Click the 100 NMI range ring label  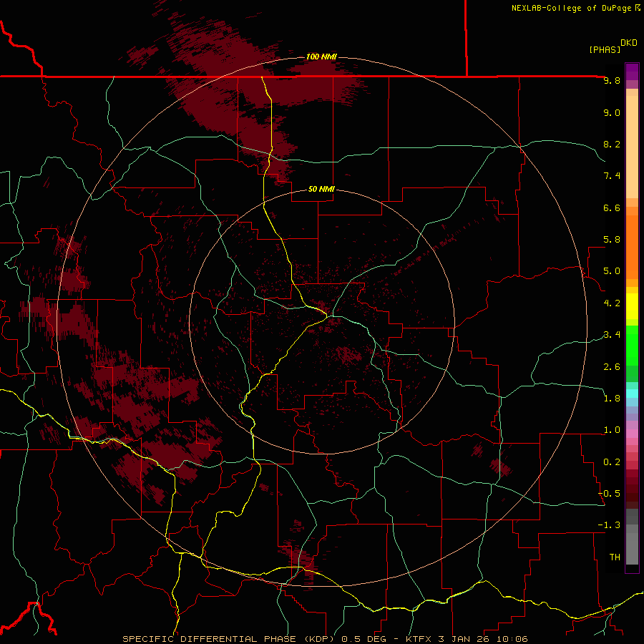click(321, 57)
